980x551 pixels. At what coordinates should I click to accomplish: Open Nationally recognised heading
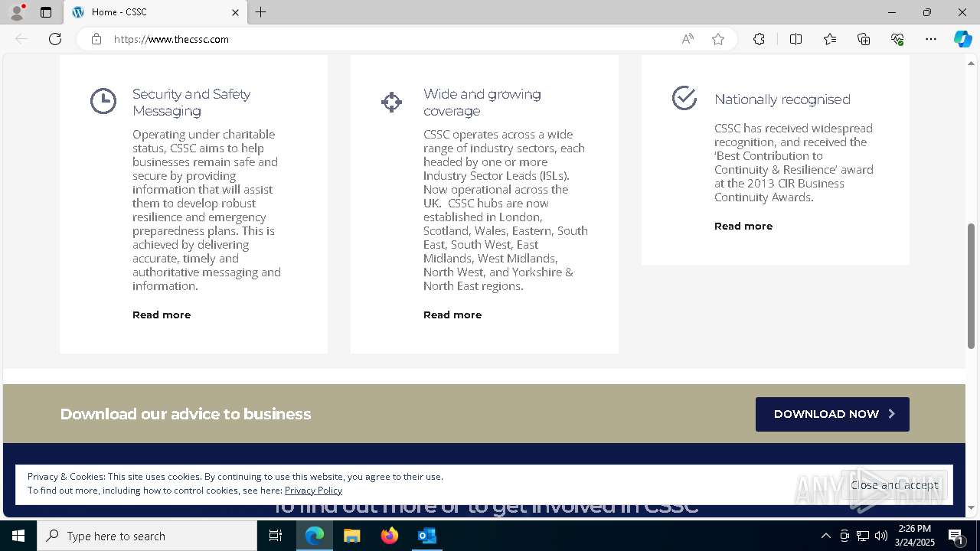tap(782, 99)
